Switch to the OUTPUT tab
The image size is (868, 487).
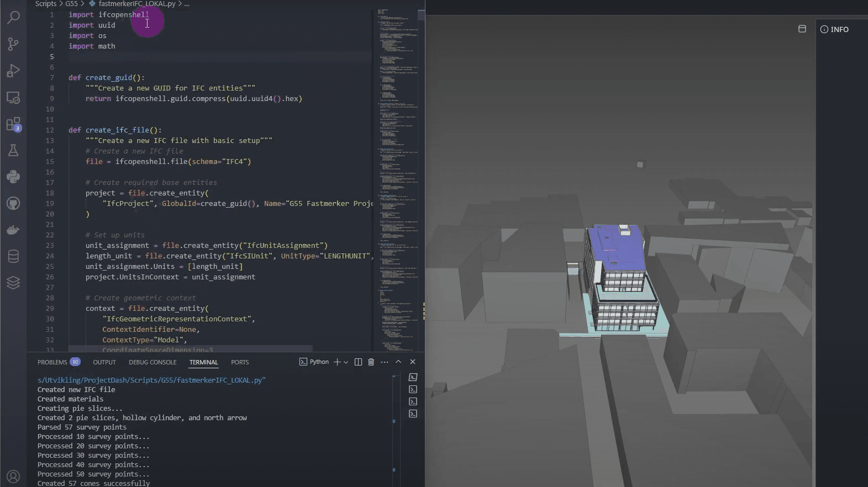pyautogui.click(x=104, y=362)
